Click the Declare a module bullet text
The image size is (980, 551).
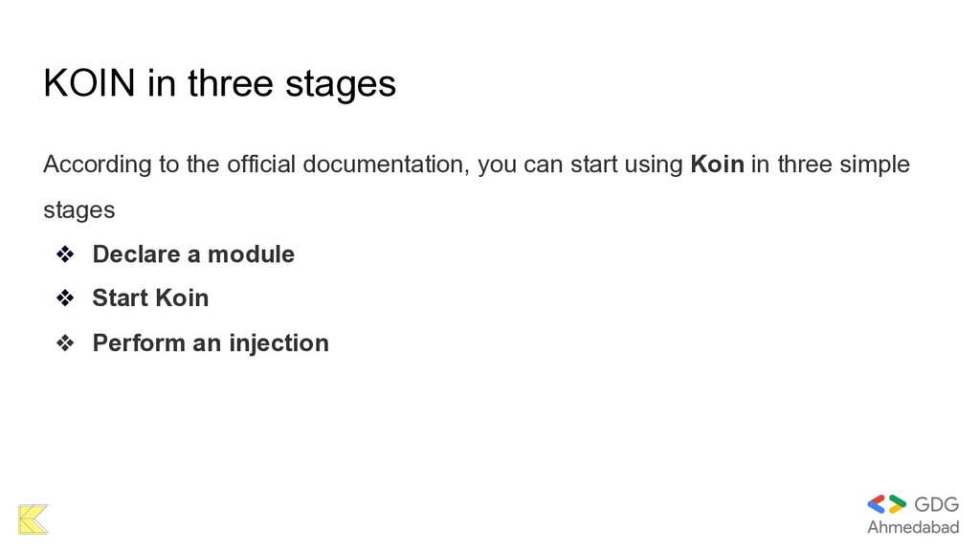click(193, 254)
